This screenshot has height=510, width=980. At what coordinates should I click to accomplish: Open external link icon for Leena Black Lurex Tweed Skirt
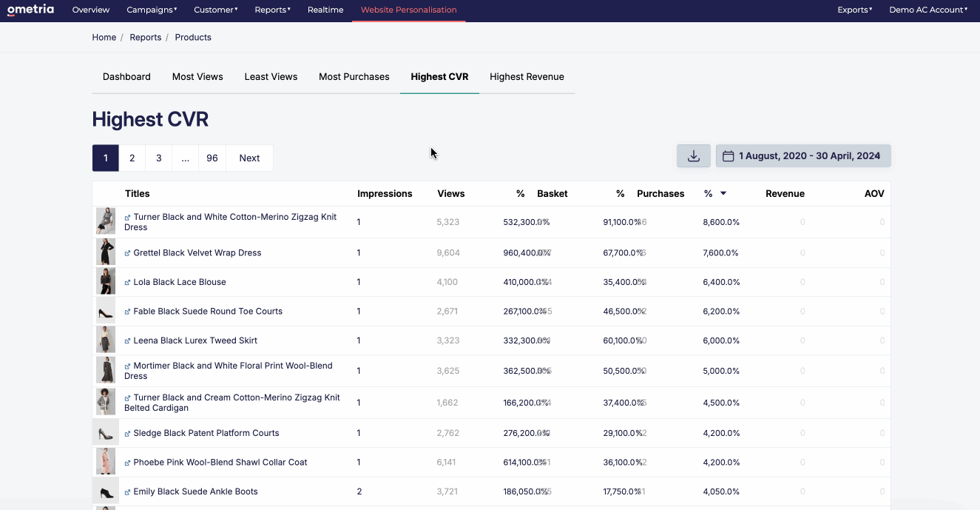point(128,341)
